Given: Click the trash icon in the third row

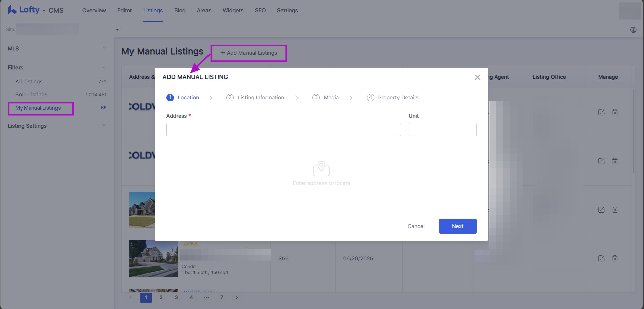Looking at the screenshot, I should pyautogui.click(x=615, y=210).
